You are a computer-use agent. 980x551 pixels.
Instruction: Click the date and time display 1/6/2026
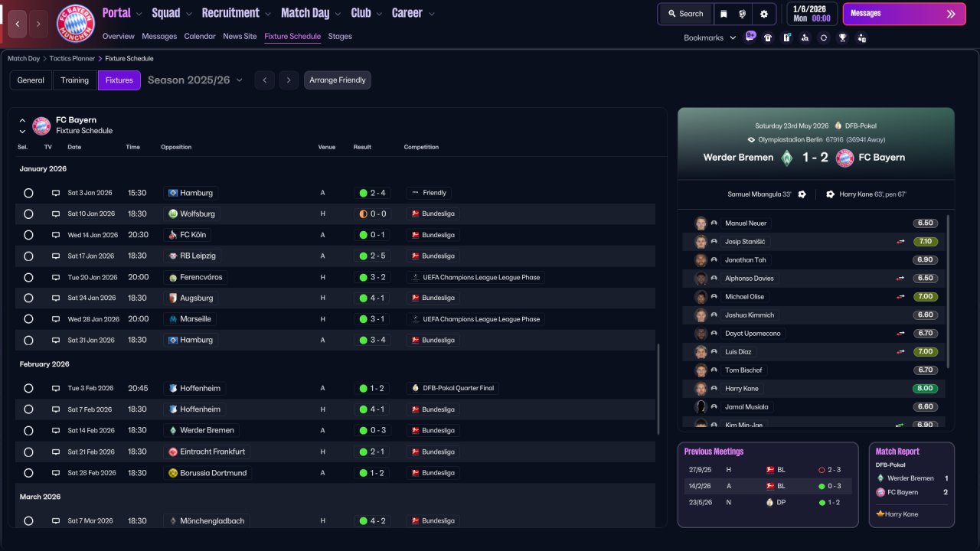pyautogui.click(x=812, y=14)
